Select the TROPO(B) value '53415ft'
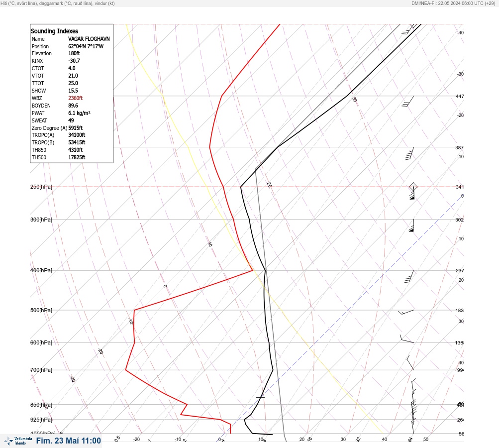This screenshot has width=499, height=448. pos(77,142)
